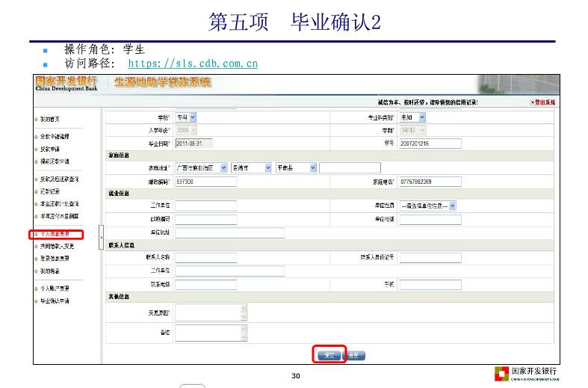
Task: Go to 毕业确认申请 in the left menu
Action: coord(55,301)
